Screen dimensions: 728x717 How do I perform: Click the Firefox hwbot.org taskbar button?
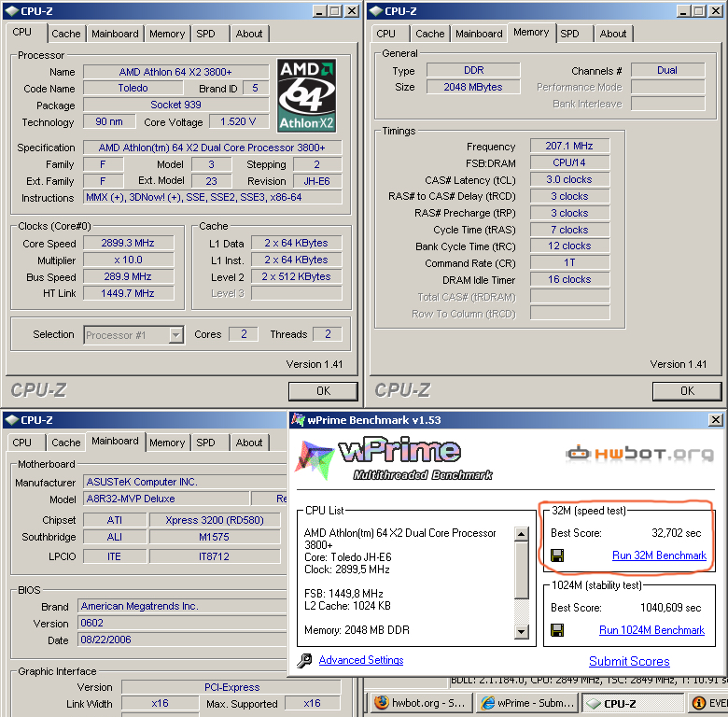coord(422,703)
